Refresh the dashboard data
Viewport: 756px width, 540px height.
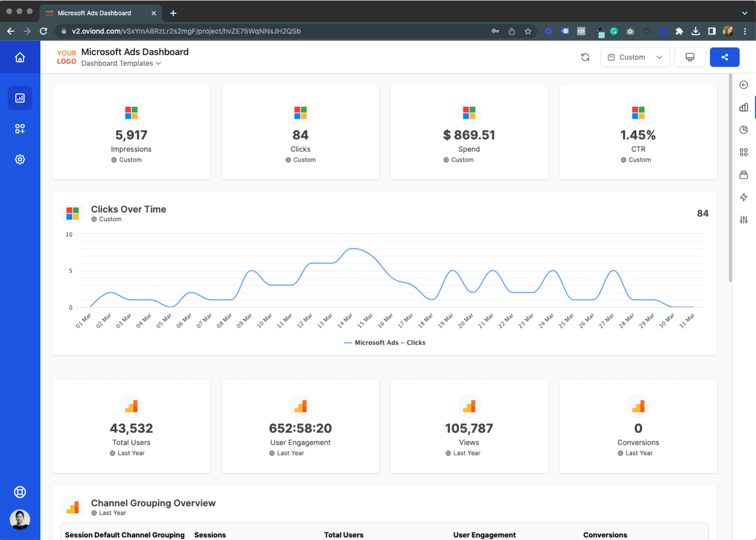tap(585, 57)
